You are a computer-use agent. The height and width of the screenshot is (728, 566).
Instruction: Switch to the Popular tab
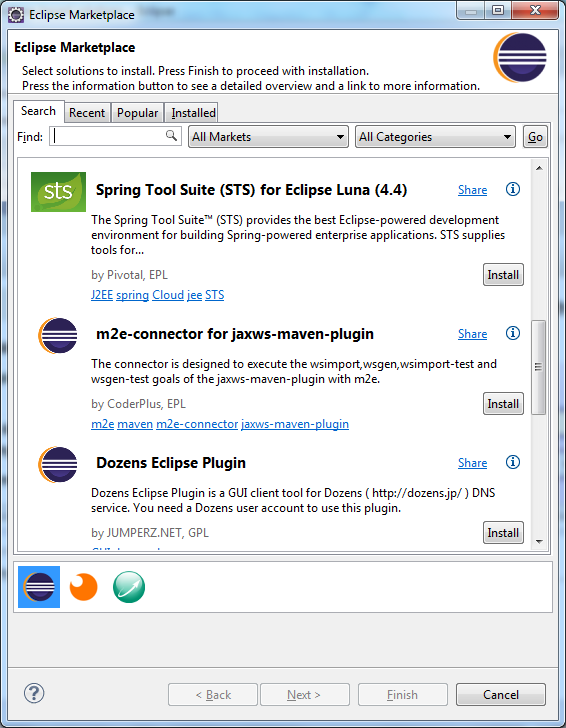137,113
